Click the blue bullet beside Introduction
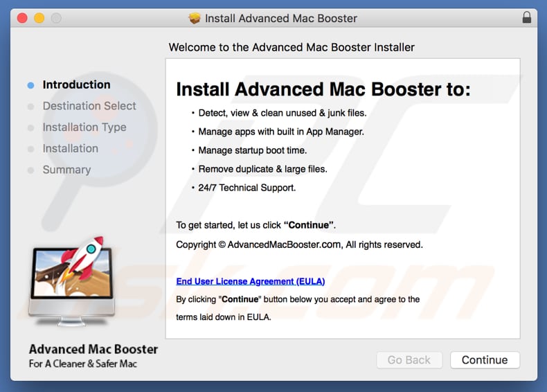Screen dimensions: 547x392 coord(30,85)
